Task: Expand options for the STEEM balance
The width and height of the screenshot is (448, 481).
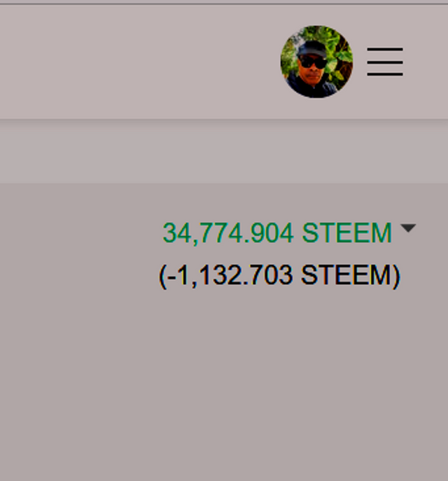Action: (x=408, y=228)
